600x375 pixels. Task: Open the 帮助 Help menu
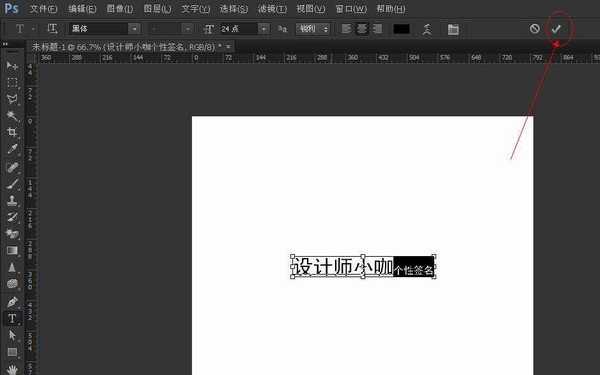click(x=391, y=8)
